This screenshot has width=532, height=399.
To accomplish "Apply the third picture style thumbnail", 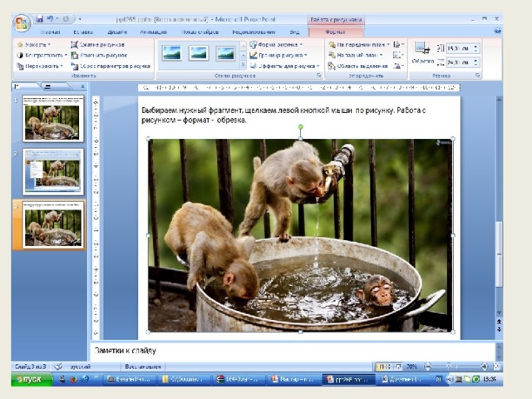I will click(225, 53).
